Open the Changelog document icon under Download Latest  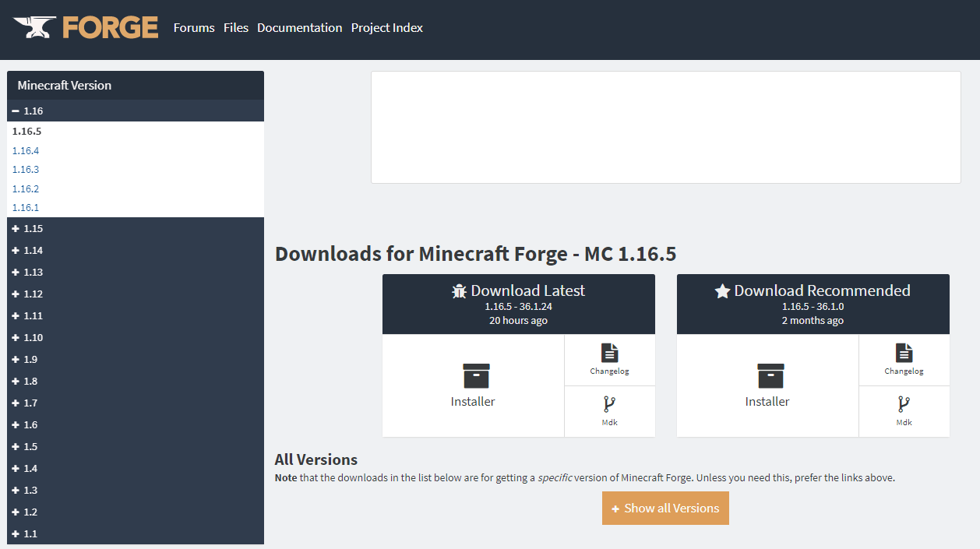(610, 353)
